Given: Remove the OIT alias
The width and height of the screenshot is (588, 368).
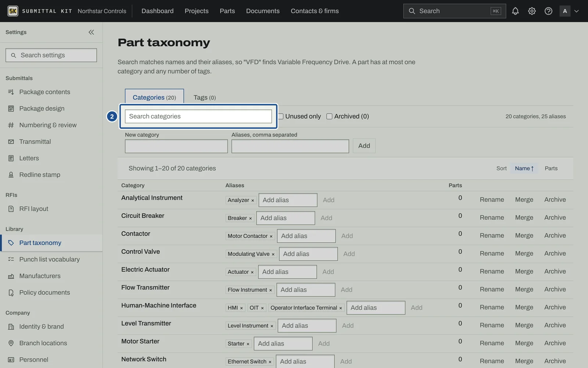Looking at the screenshot, I should (262, 308).
